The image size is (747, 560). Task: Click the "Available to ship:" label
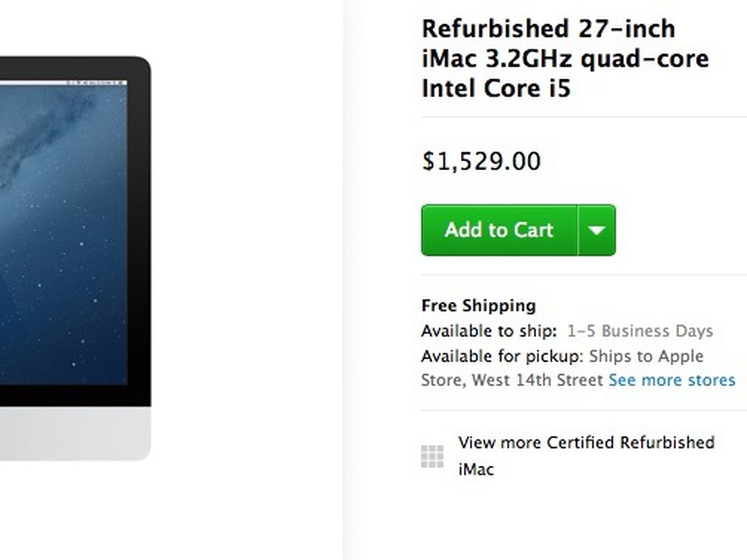[489, 331]
